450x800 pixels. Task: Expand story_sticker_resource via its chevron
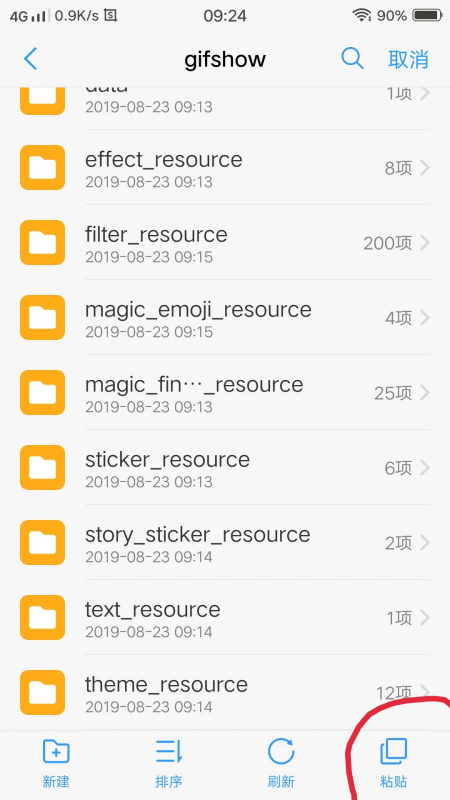pos(425,543)
